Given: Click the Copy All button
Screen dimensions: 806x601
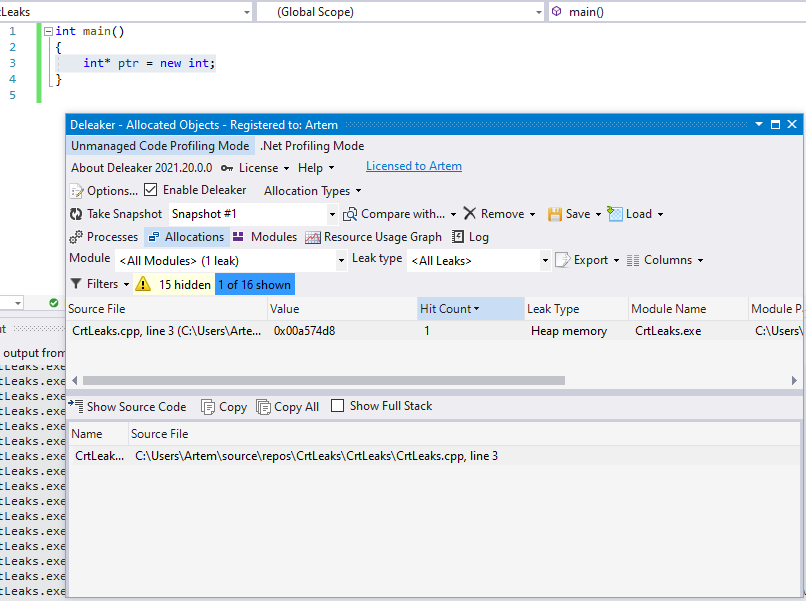Looking at the screenshot, I should tap(287, 406).
